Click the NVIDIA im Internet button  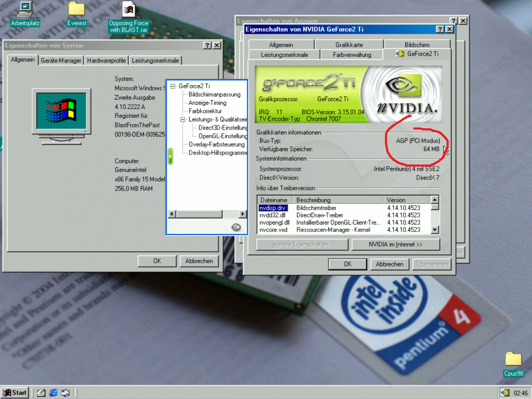pyautogui.click(x=395, y=244)
